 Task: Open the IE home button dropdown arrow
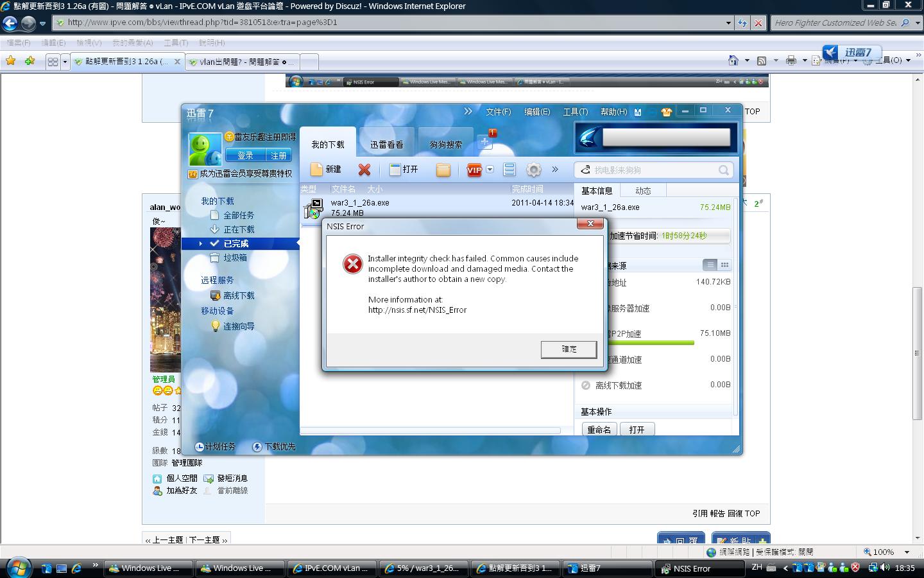pos(747,61)
